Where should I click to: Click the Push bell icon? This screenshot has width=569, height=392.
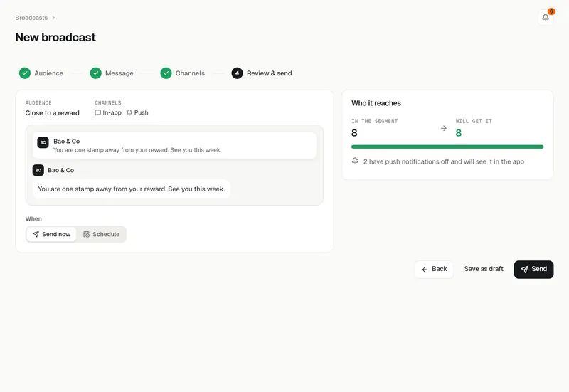tap(129, 112)
